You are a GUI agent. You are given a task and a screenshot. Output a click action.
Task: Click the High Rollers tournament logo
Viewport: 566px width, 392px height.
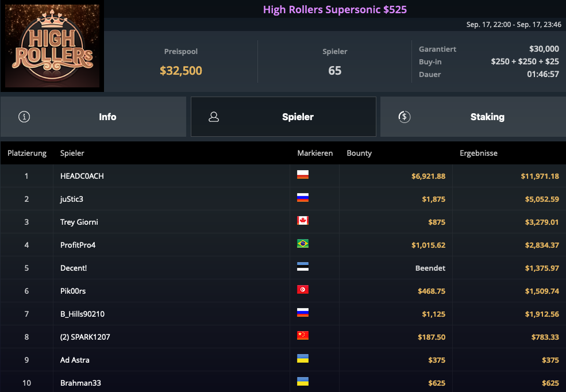tap(52, 46)
